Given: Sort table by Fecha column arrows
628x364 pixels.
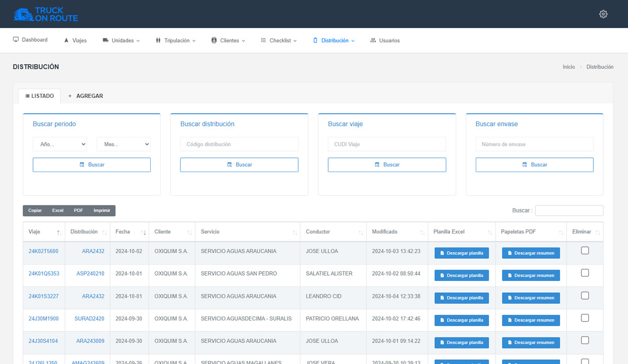Looking at the screenshot, I should point(144,232).
